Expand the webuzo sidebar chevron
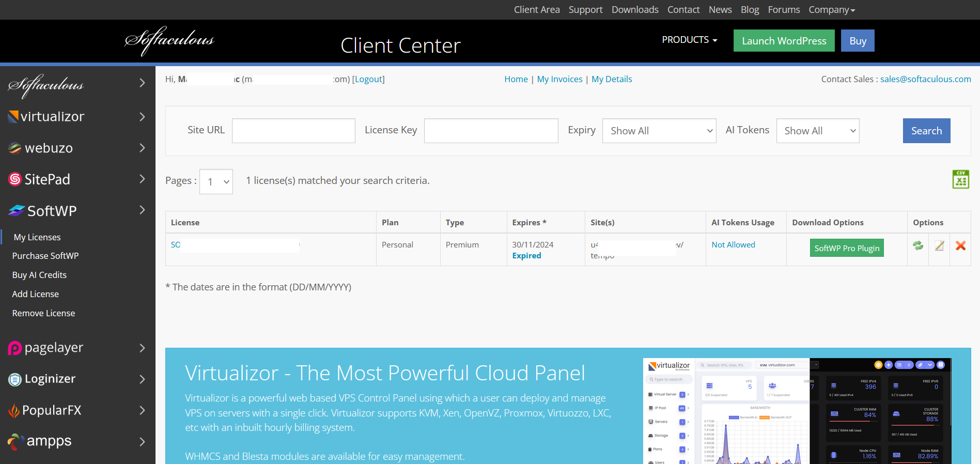Viewport: 980px width, 464px height. tap(142, 148)
